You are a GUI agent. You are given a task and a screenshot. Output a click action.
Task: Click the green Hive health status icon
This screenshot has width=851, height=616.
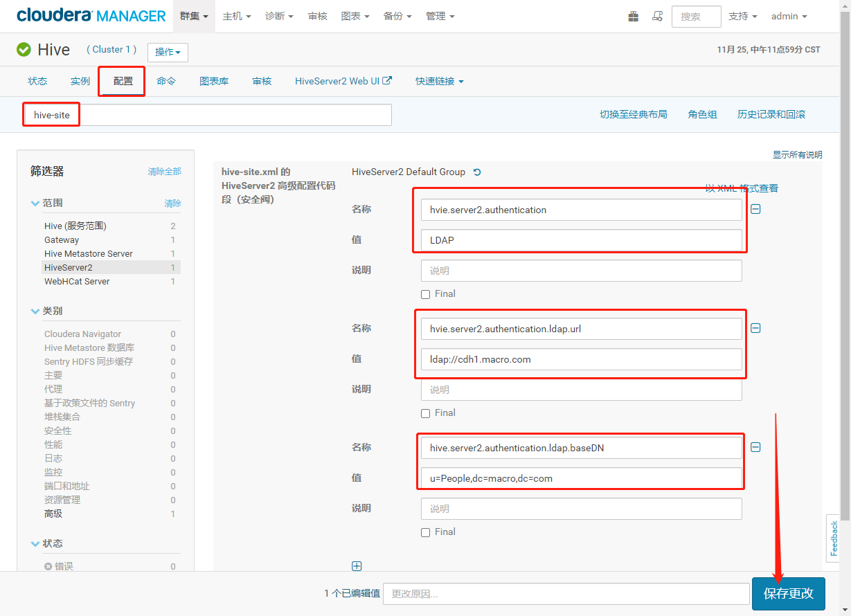coord(24,49)
